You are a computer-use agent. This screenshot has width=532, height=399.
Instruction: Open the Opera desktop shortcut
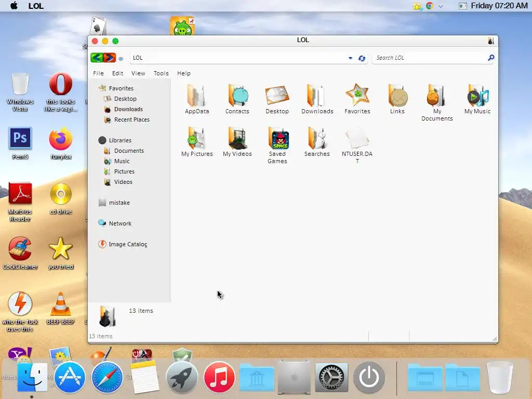pos(61,92)
